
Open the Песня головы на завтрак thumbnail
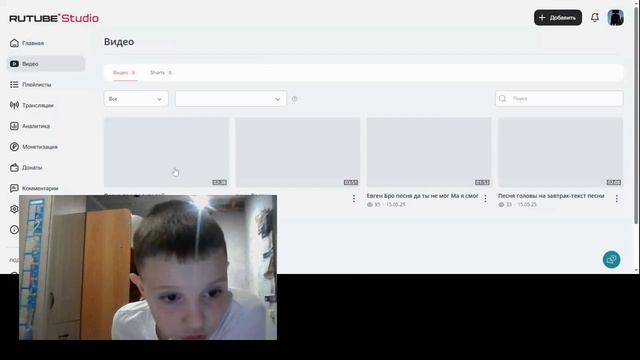(x=560, y=152)
